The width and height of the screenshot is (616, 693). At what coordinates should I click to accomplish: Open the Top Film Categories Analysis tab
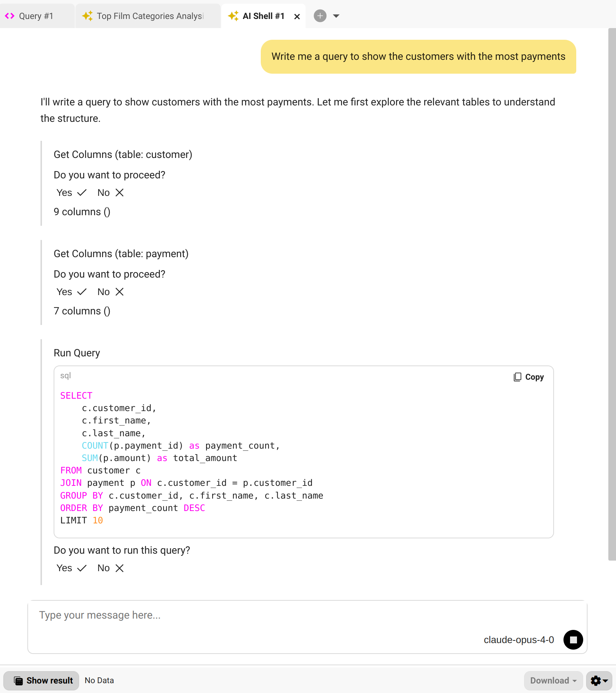[x=148, y=16]
